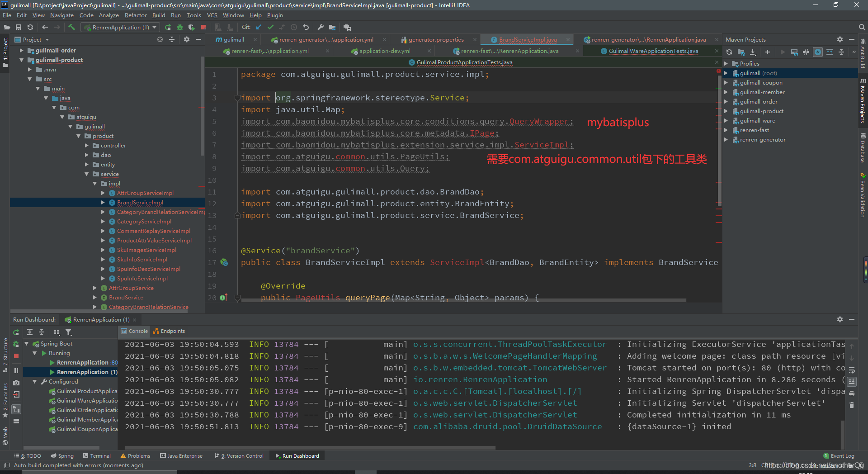This screenshot has height=474, width=868.
Task: Click the Git revert undo arrow
Action: coord(306,27)
